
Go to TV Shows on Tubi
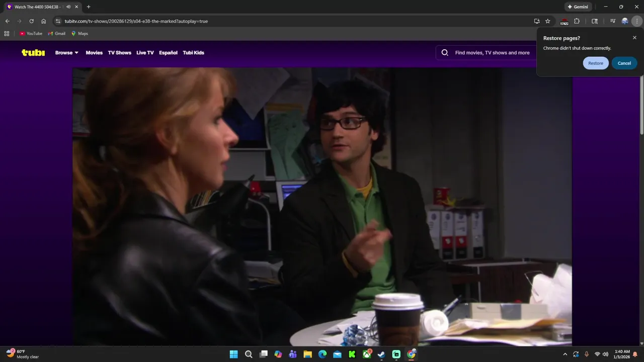[x=119, y=52]
